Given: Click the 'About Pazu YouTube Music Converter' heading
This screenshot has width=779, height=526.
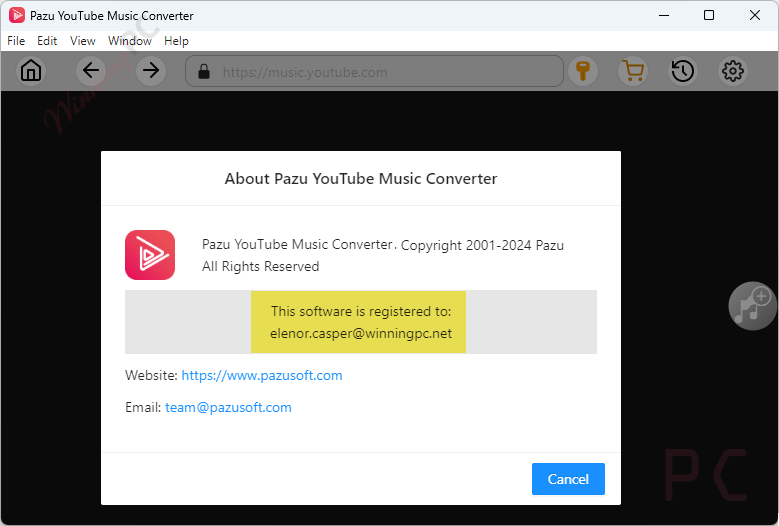Looking at the screenshot, I should pyautogui.click(x=361, y=178).
